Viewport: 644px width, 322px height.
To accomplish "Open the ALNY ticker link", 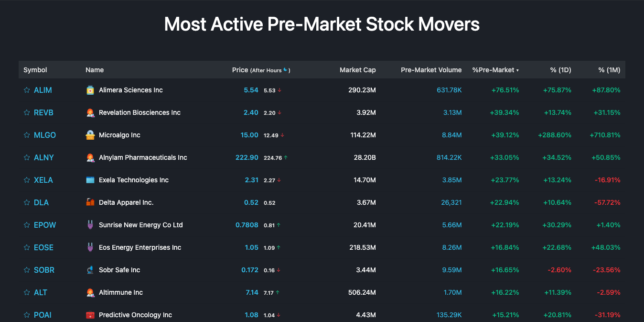I will [x=44, y=157].
